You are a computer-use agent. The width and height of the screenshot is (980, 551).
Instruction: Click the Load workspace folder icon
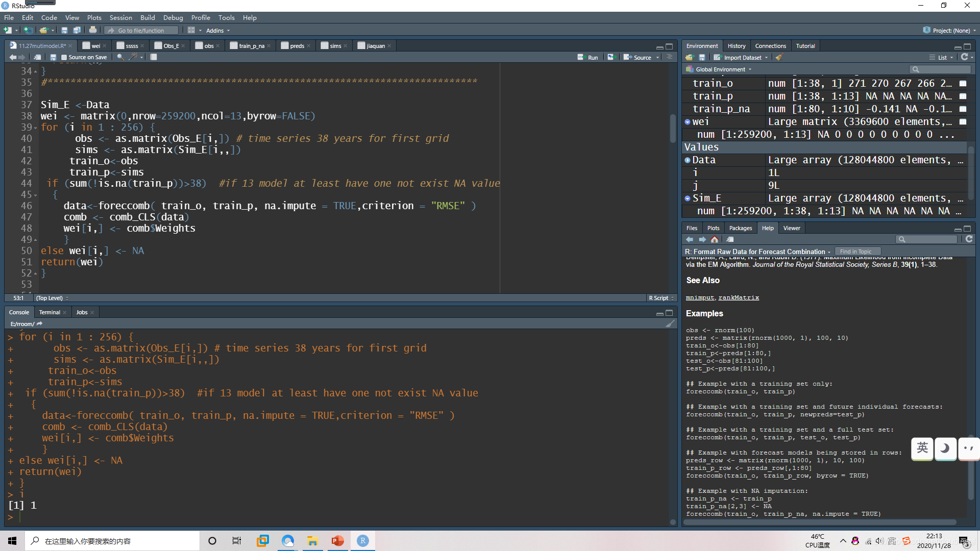pyautogui.click(x=690, y=58)
